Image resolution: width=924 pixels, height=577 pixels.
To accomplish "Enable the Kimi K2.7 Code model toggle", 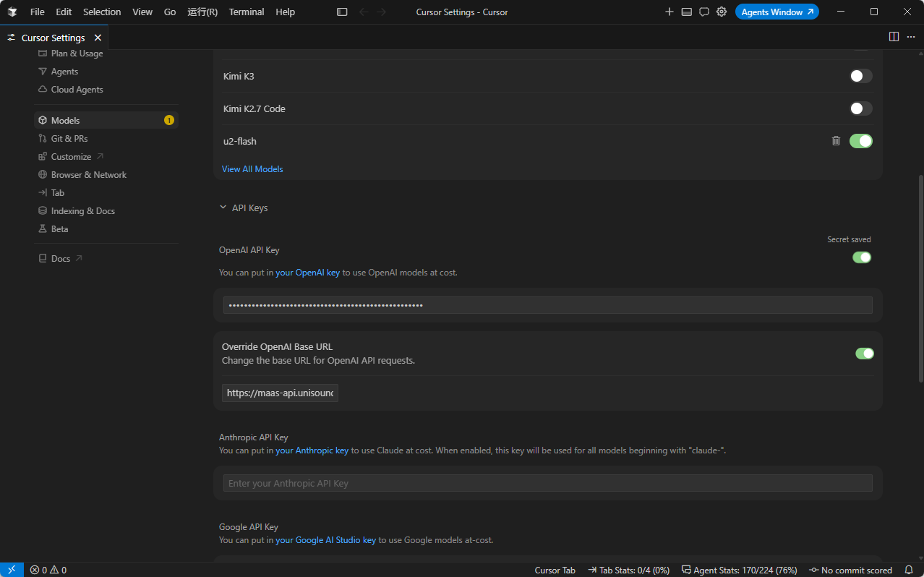I will click(860, 108).
